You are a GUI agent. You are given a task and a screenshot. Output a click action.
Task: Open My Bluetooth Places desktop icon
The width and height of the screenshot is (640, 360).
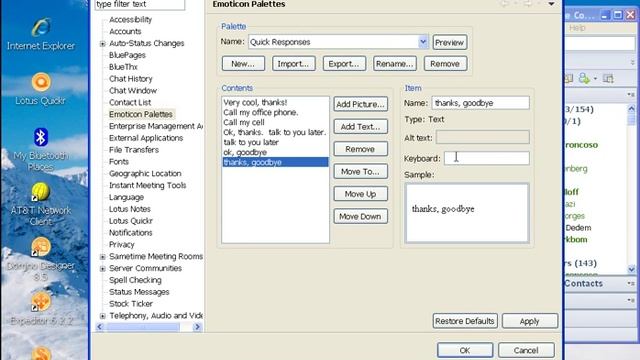(40, 149)
